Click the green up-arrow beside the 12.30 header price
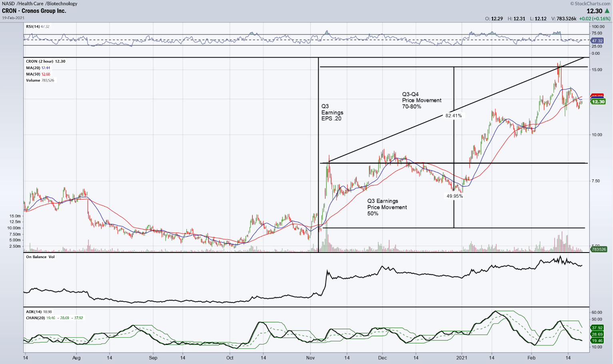Screen dimensions: 613x364 coord(607,11)
